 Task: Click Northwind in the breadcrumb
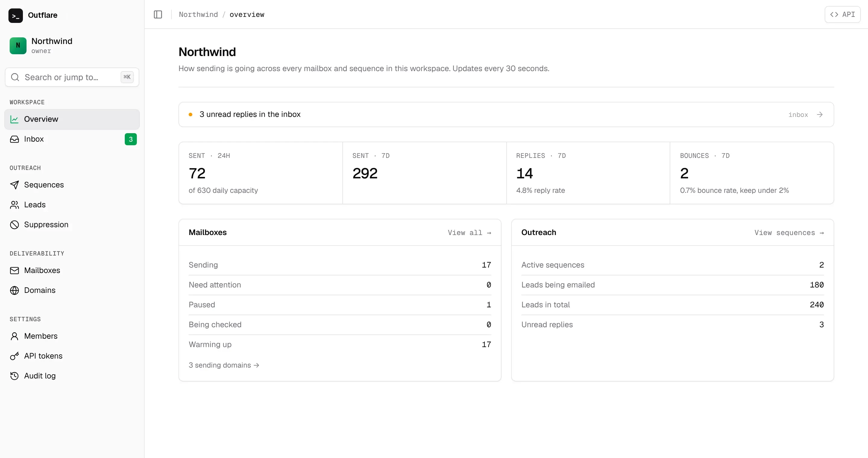(x=198, y=14)
